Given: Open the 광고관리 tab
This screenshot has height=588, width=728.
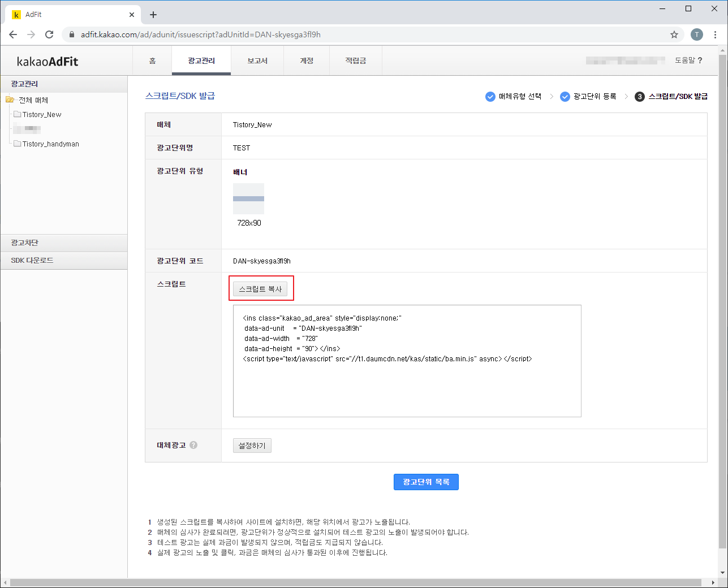Looking at the screenshot, I should (201, 60).
